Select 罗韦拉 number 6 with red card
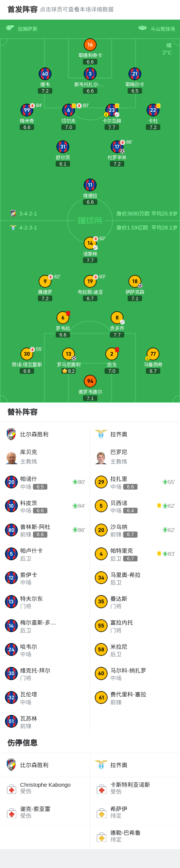 [63, 318]
